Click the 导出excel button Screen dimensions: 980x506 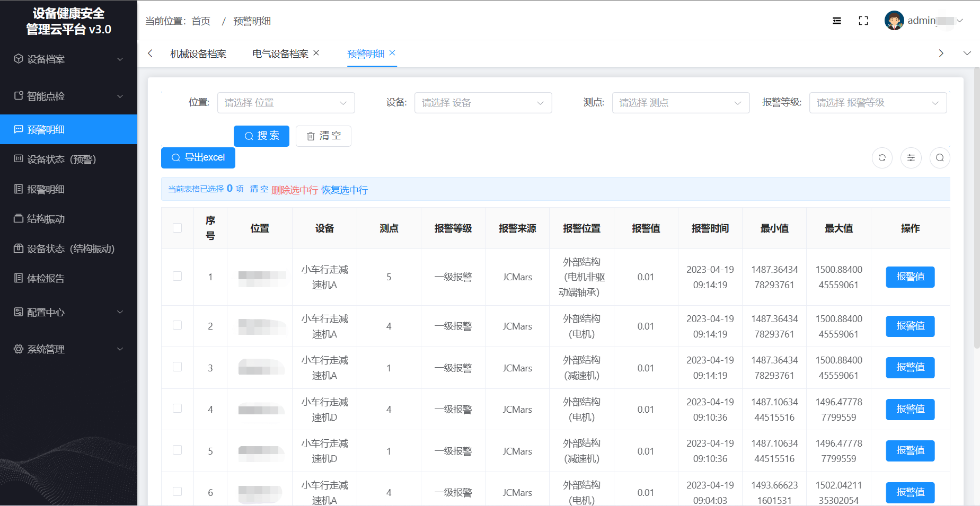(x=198, y=157)
